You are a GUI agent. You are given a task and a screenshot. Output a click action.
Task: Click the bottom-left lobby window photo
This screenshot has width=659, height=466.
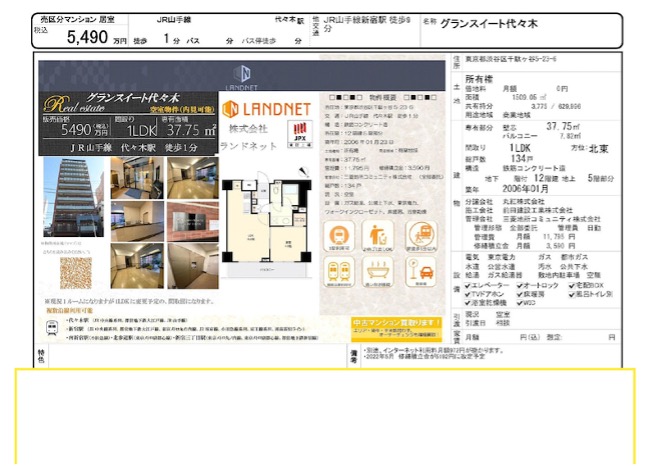[137, 266]
